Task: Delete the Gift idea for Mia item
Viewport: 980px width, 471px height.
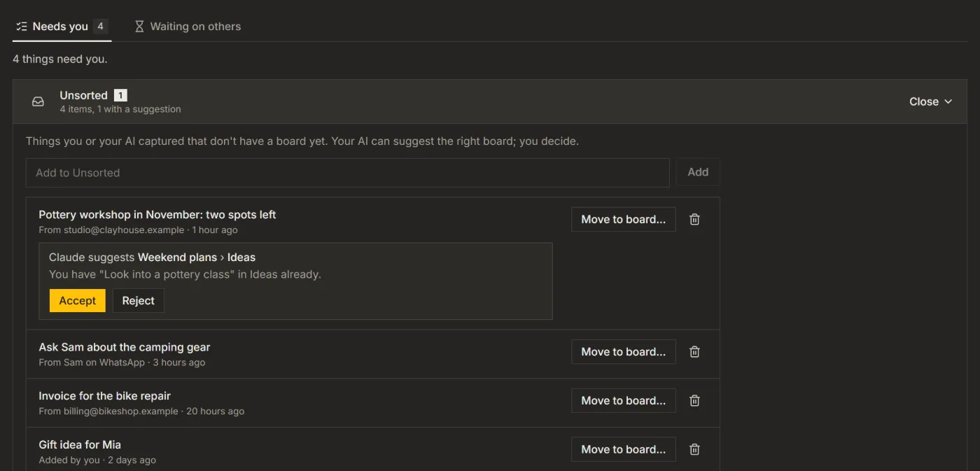Action: point(694,449)
